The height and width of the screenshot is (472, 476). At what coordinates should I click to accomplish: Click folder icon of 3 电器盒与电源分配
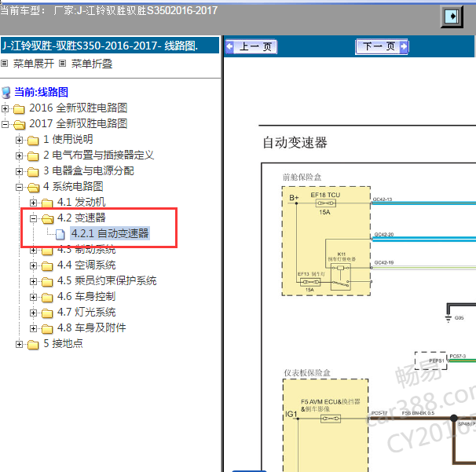(33, 172)
